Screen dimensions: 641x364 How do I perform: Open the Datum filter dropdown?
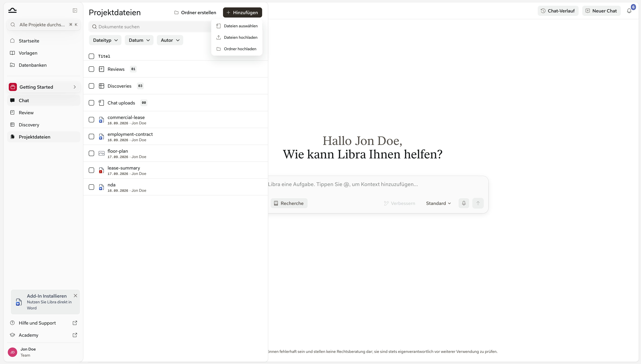[x=139, y=40]
